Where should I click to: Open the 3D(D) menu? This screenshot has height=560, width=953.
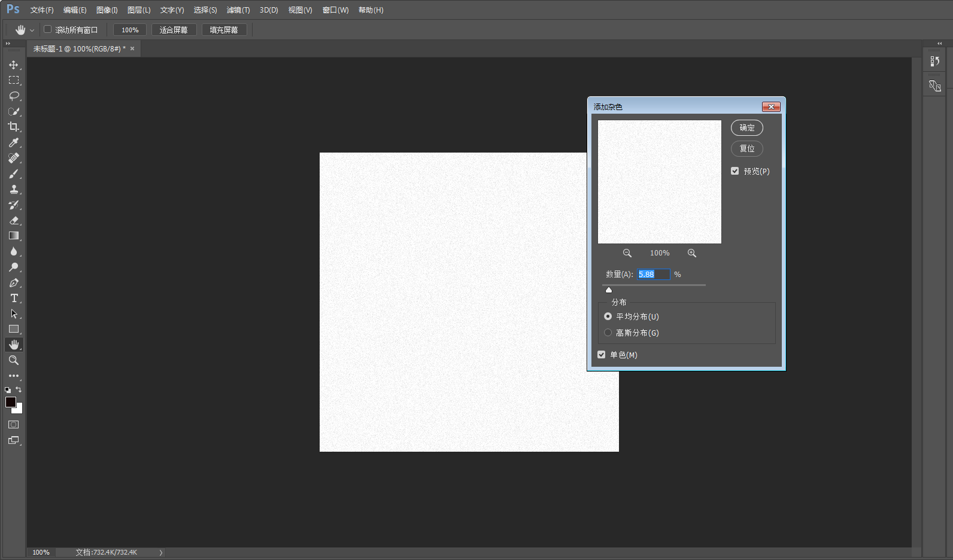(x=269, y=10)
